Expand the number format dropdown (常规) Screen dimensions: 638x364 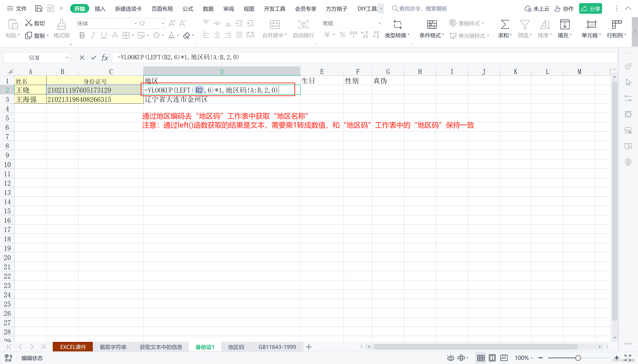coord(379,23)
